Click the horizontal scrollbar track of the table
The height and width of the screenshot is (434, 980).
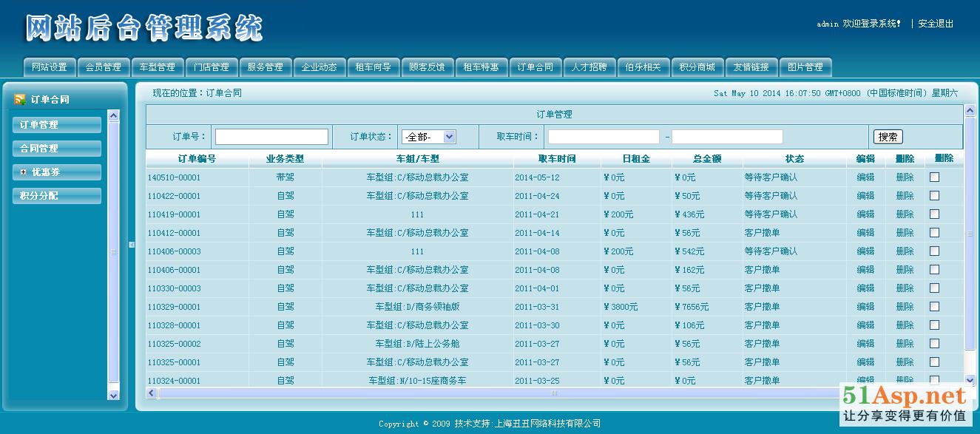pos(518,393)
